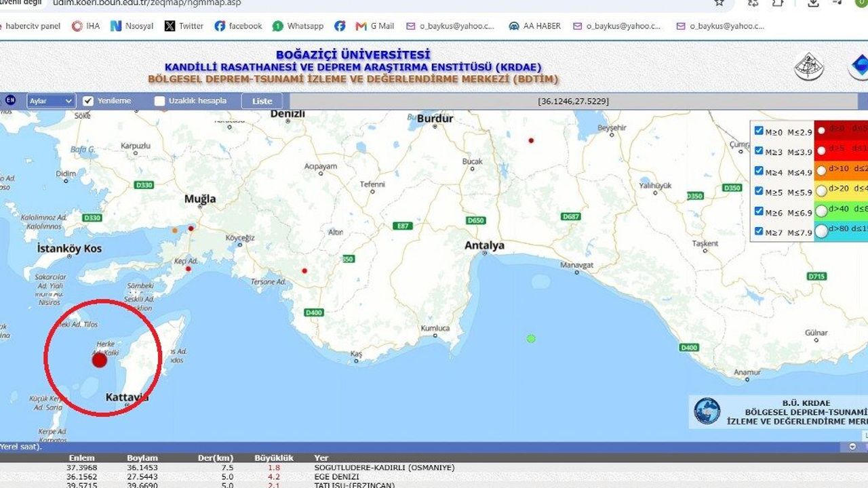
Task: Open the Aylar time range dropdown
Action: pos(51,101)
